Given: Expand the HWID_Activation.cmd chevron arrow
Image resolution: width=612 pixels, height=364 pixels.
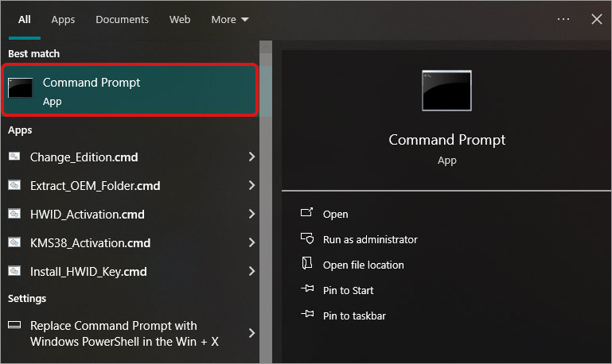Looking at the screenshot, I should (x=251, y=215).
